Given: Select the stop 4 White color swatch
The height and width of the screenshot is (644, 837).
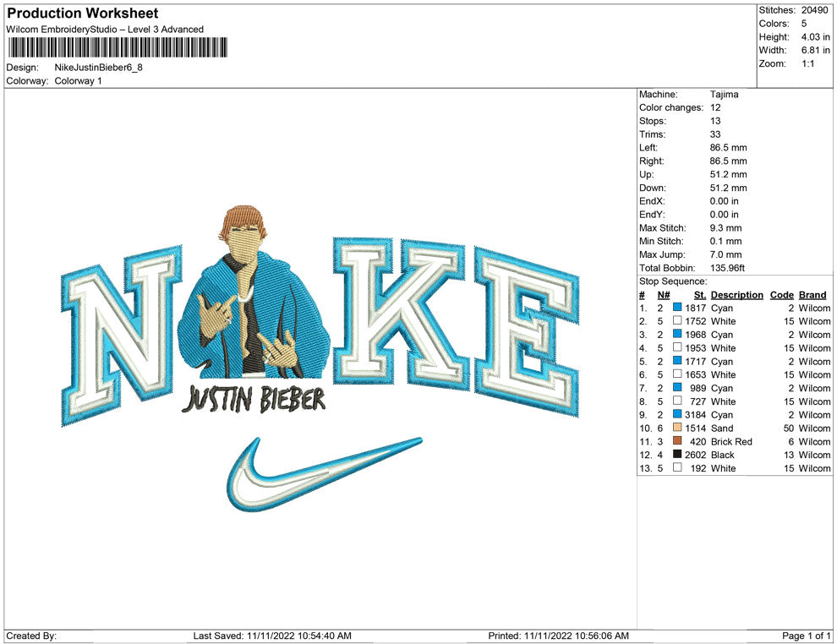Looking at the screenshot, I should click(x=677, y=347).
